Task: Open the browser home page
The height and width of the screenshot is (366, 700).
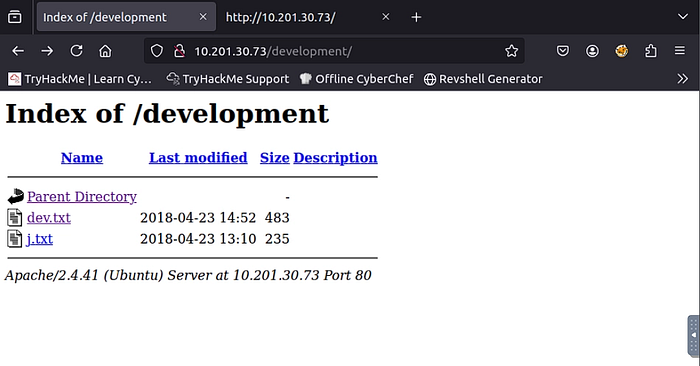Action: click(105, 51)
